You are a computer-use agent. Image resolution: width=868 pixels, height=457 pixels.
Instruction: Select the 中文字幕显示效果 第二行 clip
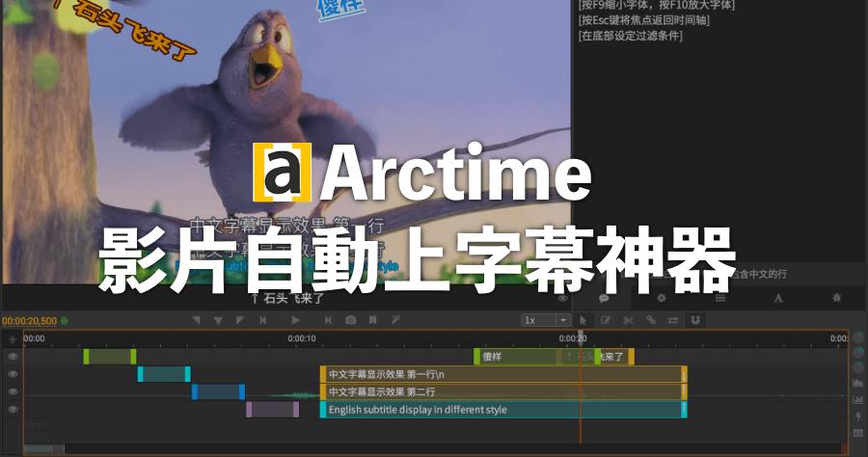[503, 392]
